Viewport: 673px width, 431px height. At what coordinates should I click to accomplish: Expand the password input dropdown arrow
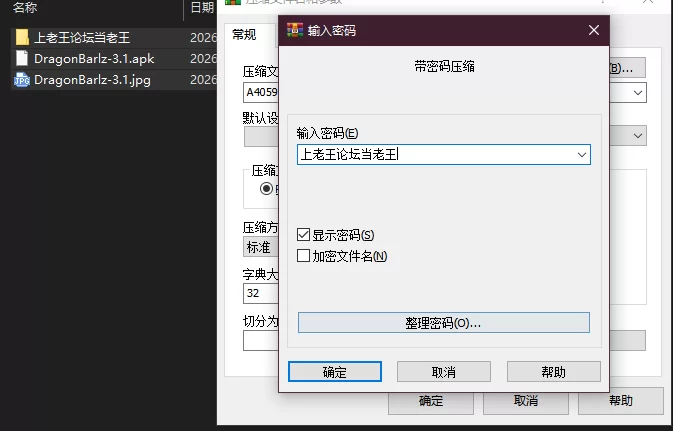click(582, 155)
